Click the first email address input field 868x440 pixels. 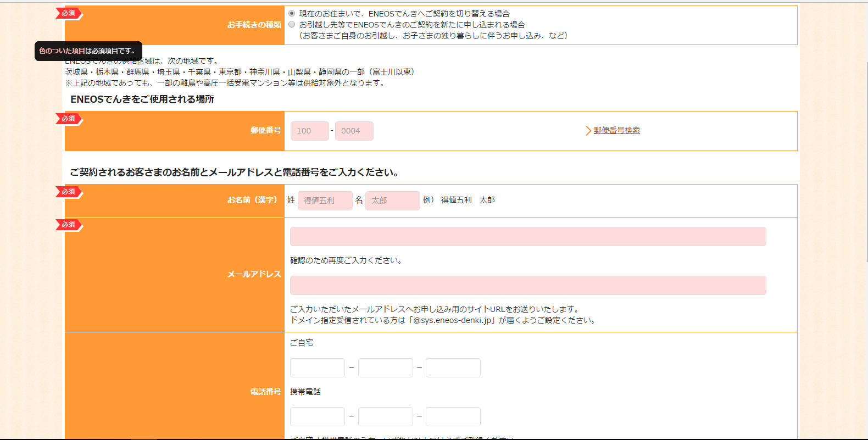coord(528,236)
